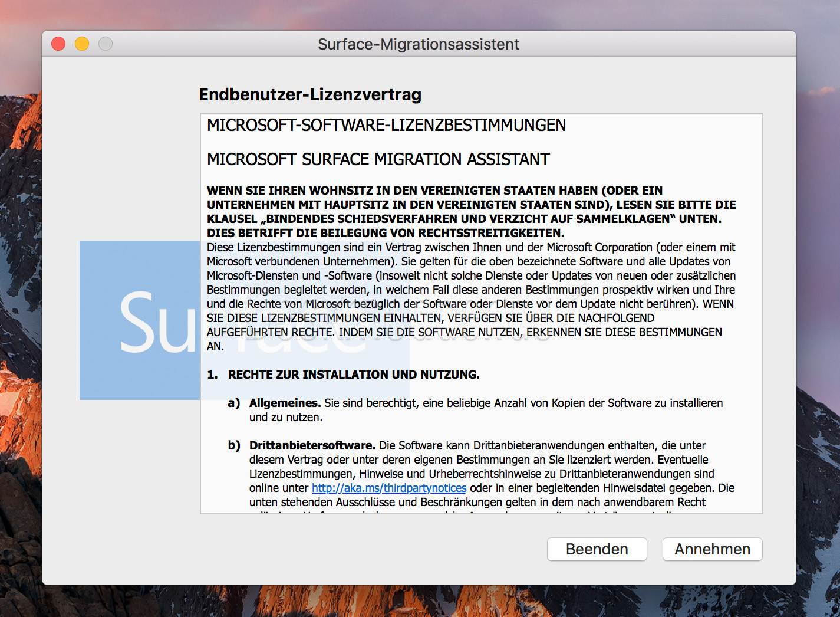Click the Annehmen button
Image resolution: width=840 pixels, height=617 pixels.
pyautogui.click(x=712, y=549)
